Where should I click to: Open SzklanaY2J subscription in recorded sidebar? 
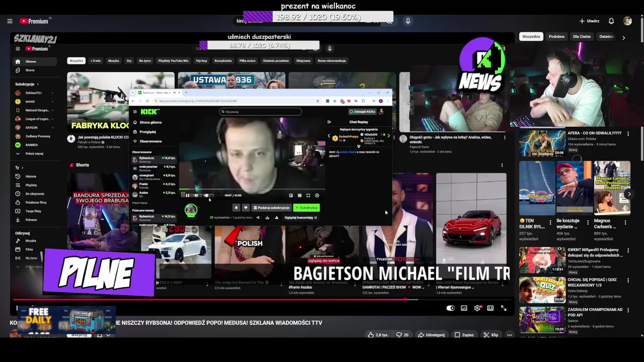(33, 93)
